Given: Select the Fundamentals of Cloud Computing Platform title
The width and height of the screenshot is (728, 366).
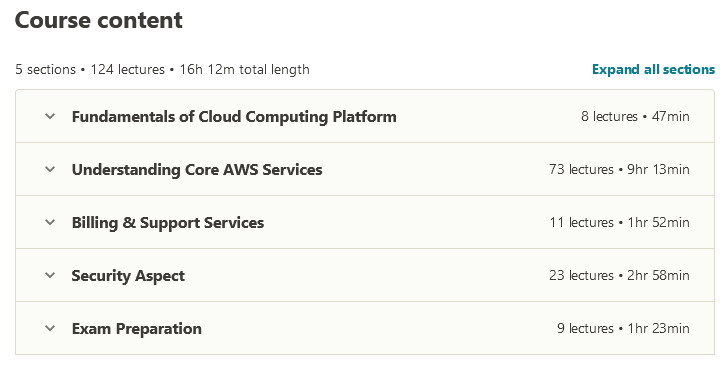Looking at the screenshot, I should tap(234, 117).
